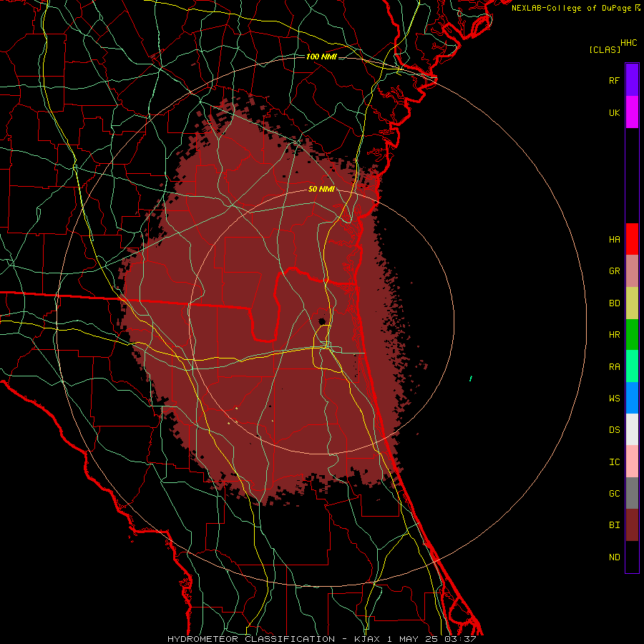
Task: Click the DS white legend swatch
Action: (x=632, y=429)
